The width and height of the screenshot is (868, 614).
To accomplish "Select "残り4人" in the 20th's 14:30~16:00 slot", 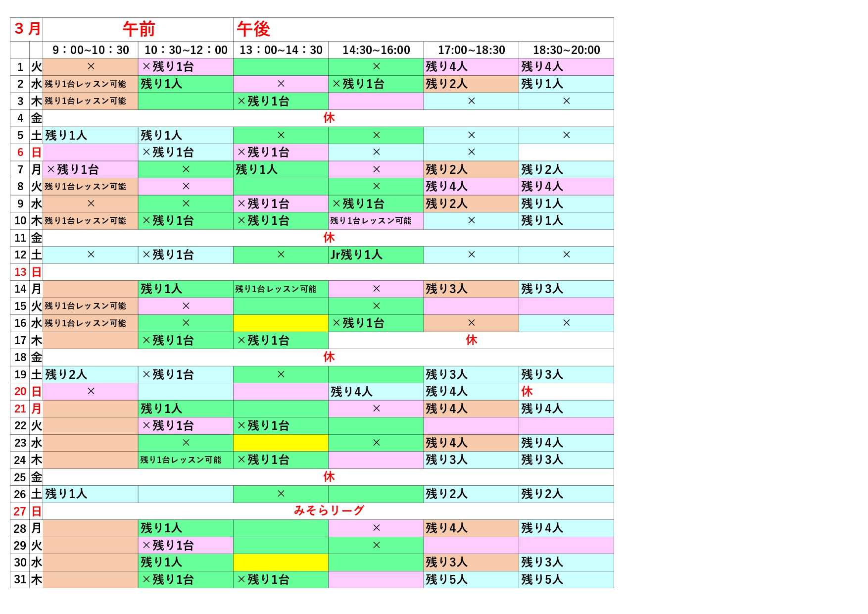I will coord(351,392).
